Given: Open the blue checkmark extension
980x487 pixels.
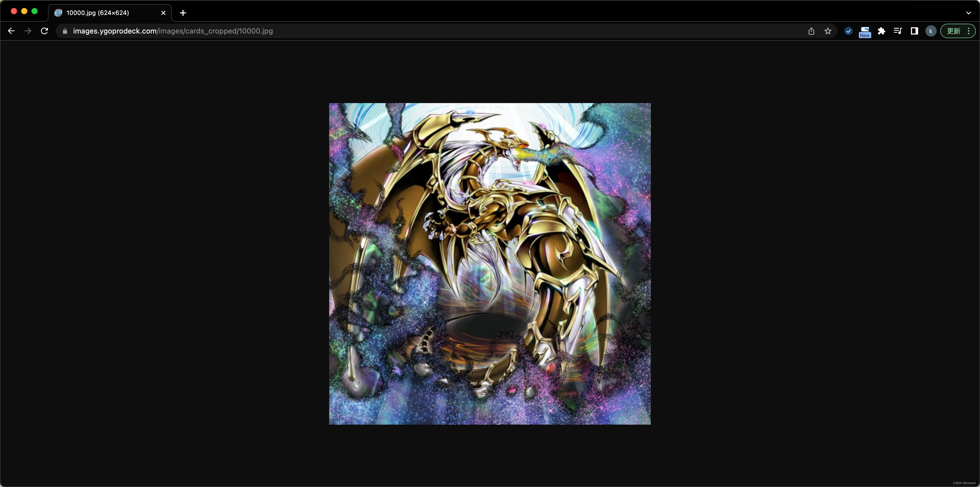Looking at the screenshot, I should point(848,31).
